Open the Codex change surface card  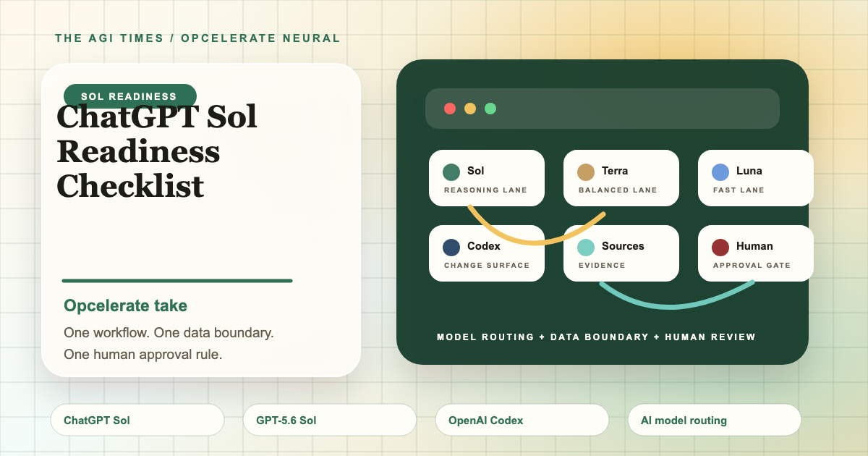tap(487, 253)
